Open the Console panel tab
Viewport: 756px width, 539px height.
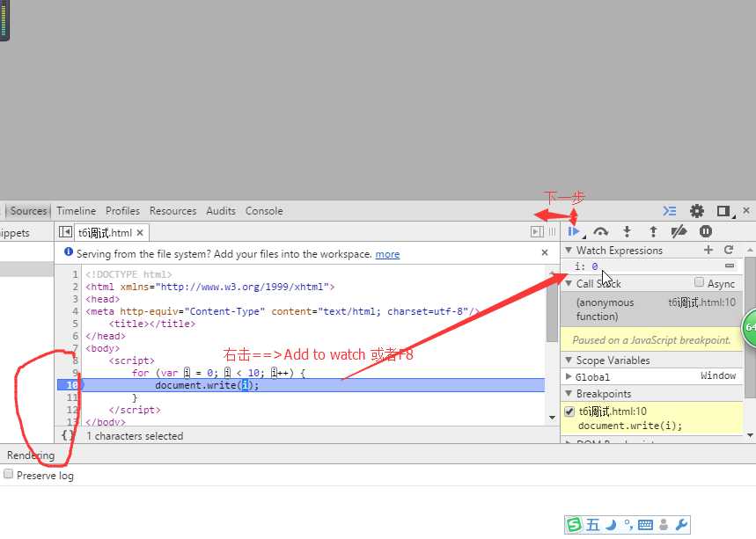[x=264, y=211]
